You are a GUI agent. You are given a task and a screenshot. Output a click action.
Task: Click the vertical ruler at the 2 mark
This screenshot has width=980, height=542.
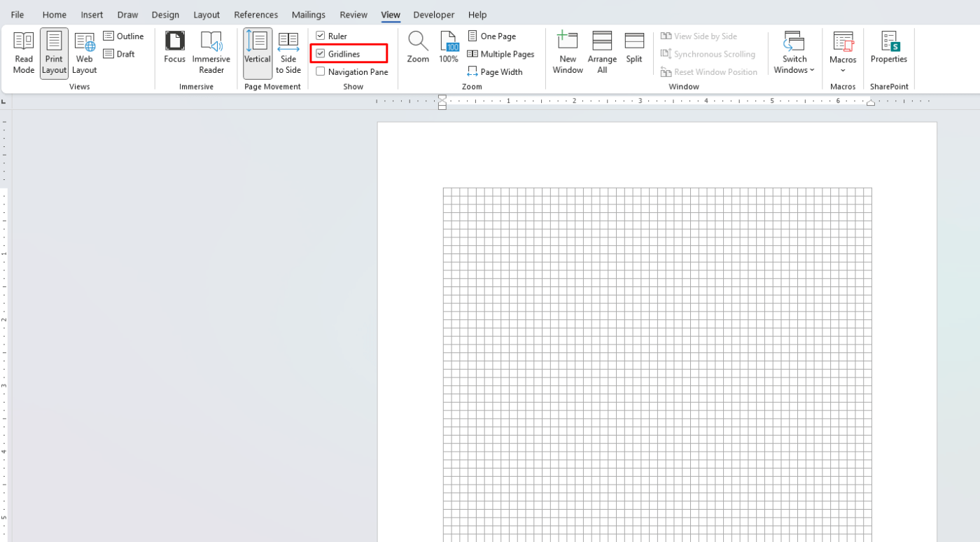point(6,320)
